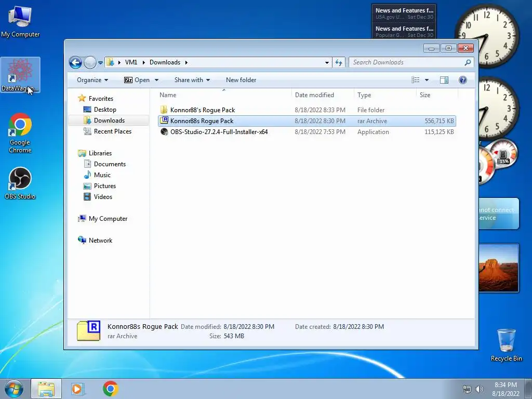
Task: Launch Google Chrome from the desktop icon
Action: [20, 132]
